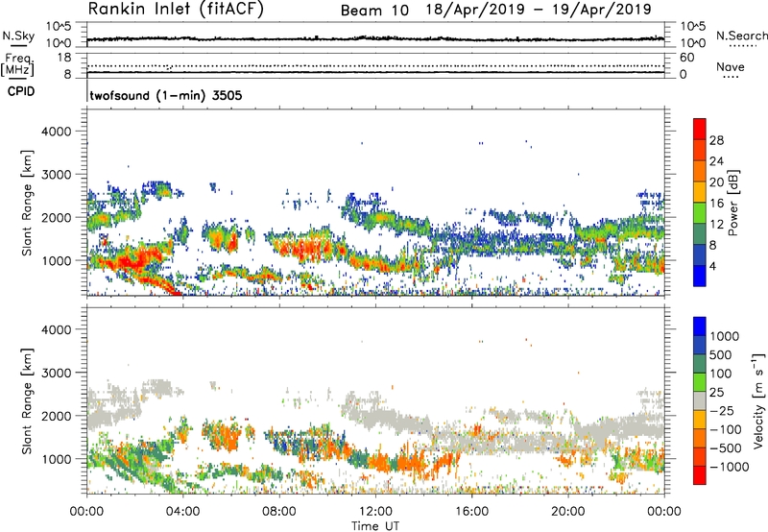Click the '08:00' time tick label
The height and width of the screenshot is (532, 768).
pyautogui.click(x=279, y=512)
